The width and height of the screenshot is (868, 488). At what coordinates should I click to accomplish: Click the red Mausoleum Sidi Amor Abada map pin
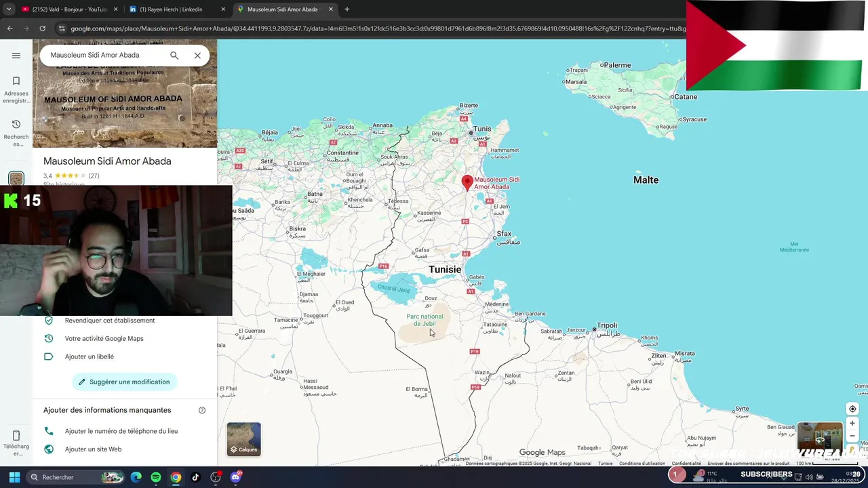click(x=467, y=182)
